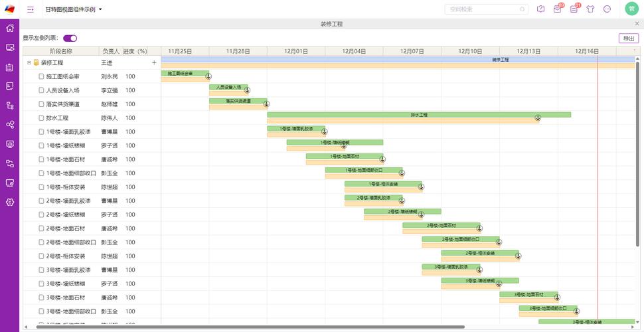Open the help icon in the top bar
The height and width of the screenshot is (332, 644).
click(x=540, y=9)
